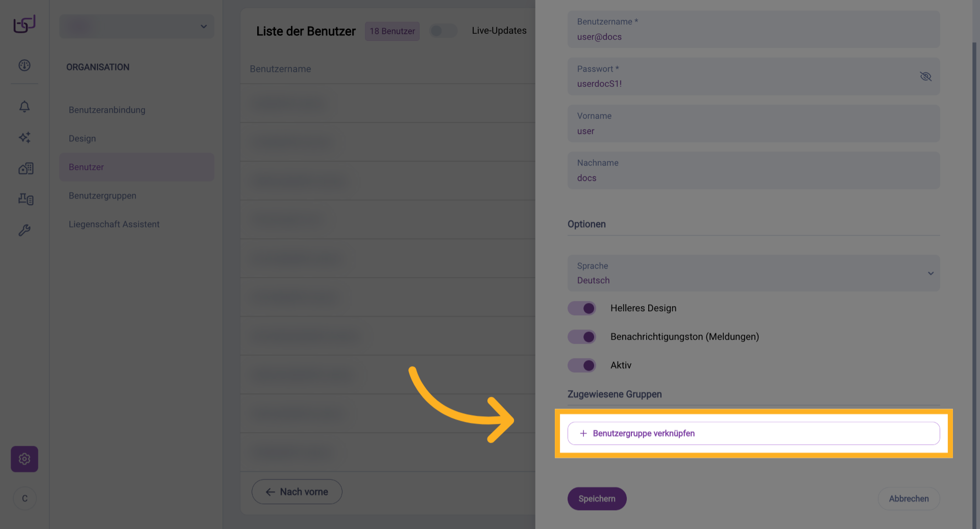Open the buildings property icon

[x=26, y=168]
